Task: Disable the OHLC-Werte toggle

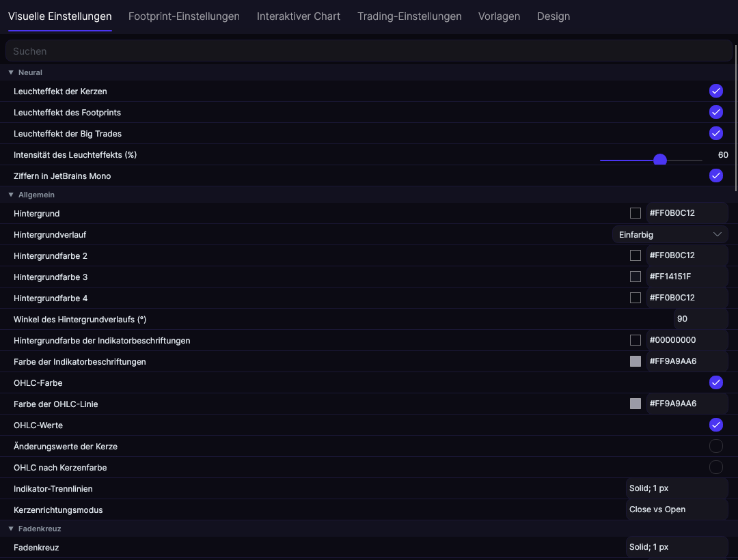Action: pos(716,425)
